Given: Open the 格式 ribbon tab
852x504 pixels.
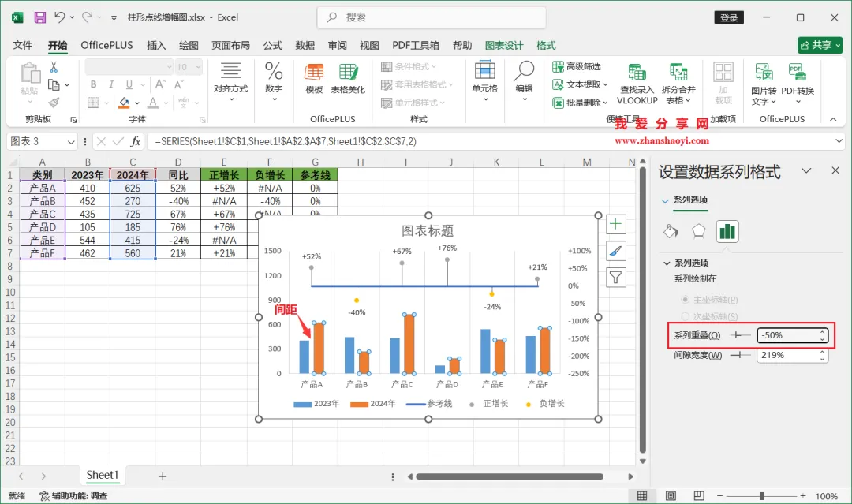Looking at the screenshot, I should pyautogui.click(x=546, y=45).
